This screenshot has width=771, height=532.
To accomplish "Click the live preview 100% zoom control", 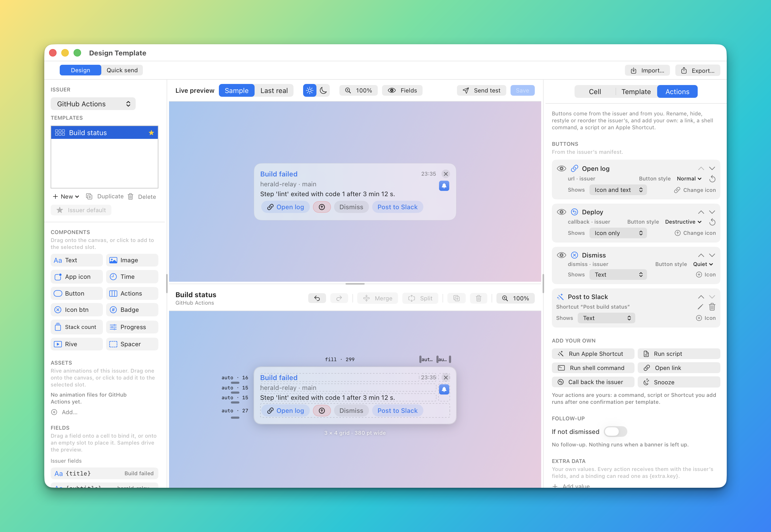I will (358, 90).
